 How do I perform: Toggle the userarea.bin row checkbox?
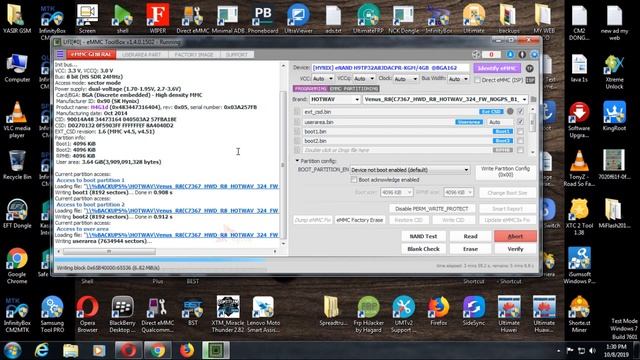[520, 122]
